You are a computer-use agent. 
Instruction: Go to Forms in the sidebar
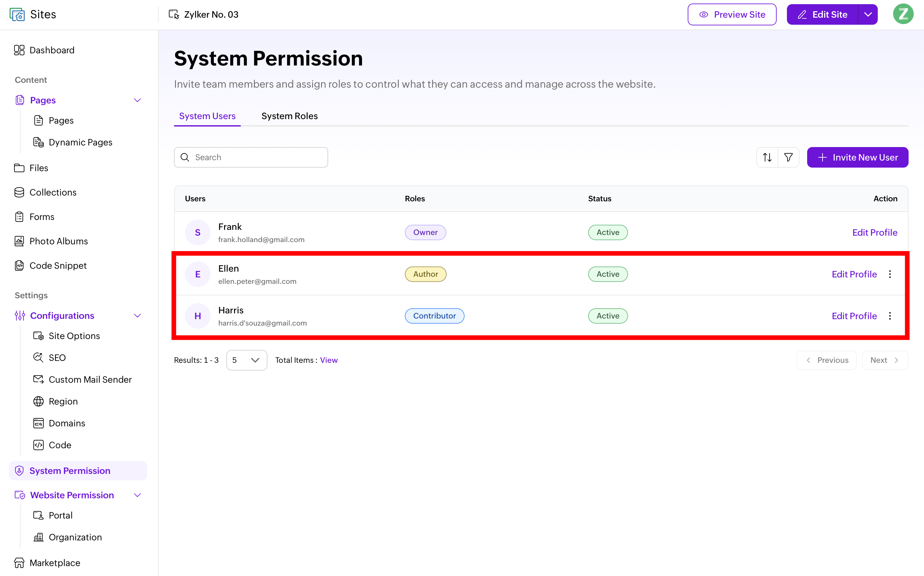point(34,217)
